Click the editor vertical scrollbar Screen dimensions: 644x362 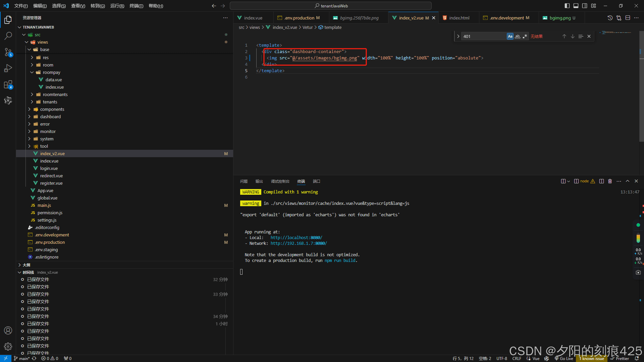pyautogui.click(x=641, y=101)
